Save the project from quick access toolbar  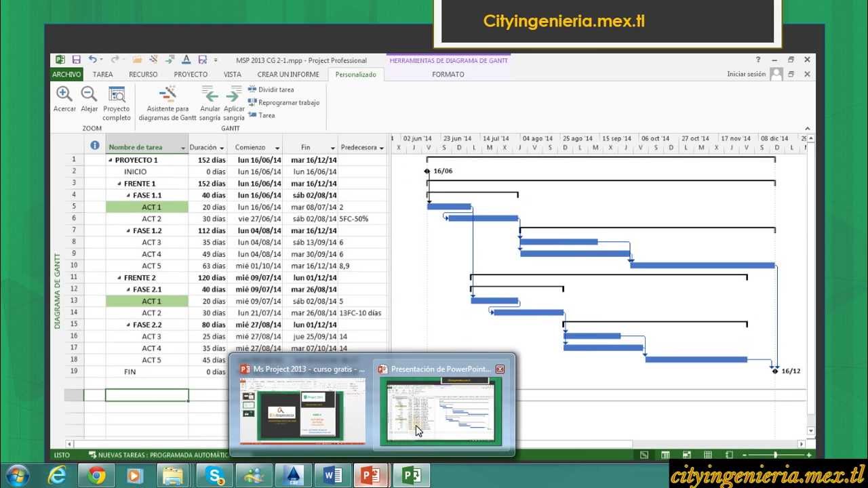pyautogui.click(x=77, y=60)
